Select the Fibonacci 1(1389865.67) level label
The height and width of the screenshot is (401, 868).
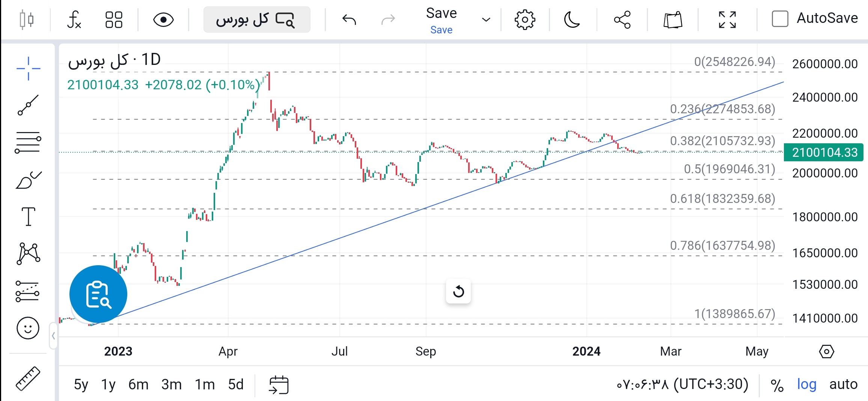tap(734, 314)
